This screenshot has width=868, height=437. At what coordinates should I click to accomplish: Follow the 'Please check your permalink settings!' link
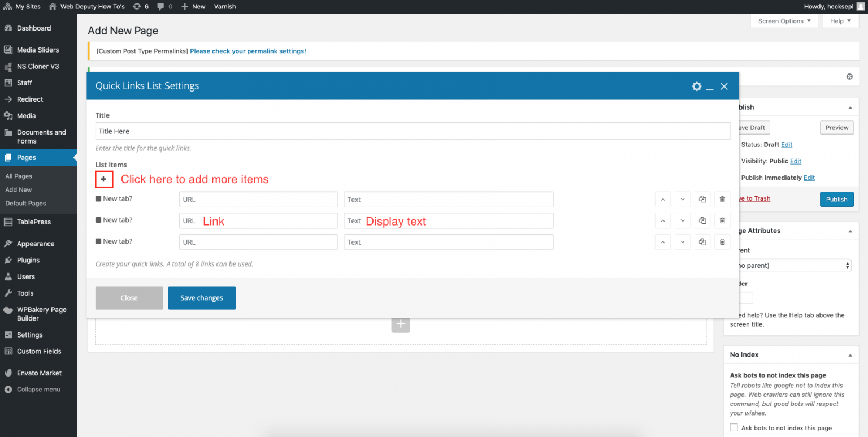(248, 50)
